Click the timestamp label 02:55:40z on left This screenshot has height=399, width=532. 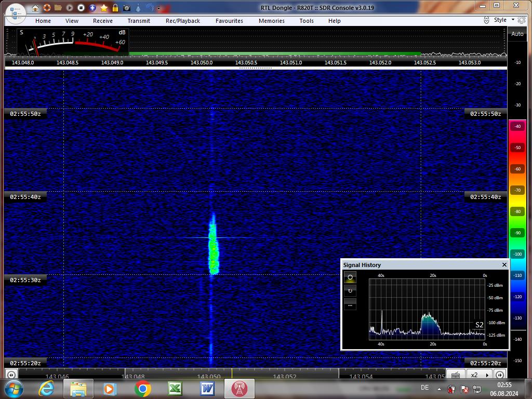[x=25, y=197]
